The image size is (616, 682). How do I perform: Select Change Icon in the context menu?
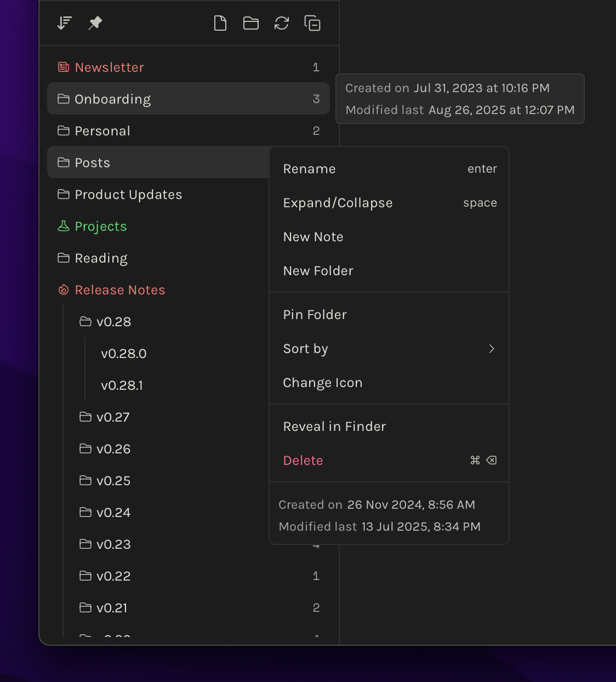322,382
